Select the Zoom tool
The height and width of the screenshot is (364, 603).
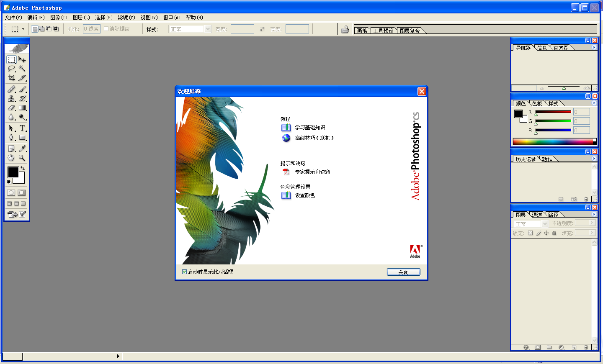click(22, 158)
